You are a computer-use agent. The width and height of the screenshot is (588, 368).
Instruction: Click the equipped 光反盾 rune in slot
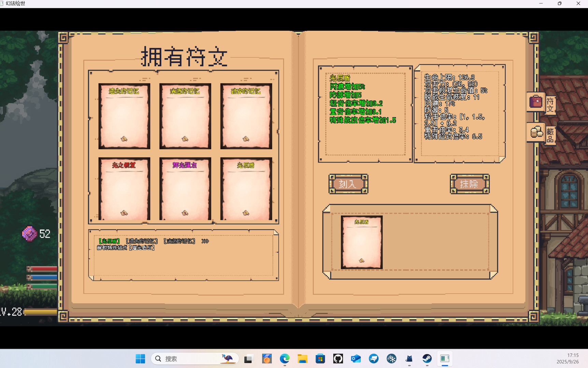pos(362,242)
